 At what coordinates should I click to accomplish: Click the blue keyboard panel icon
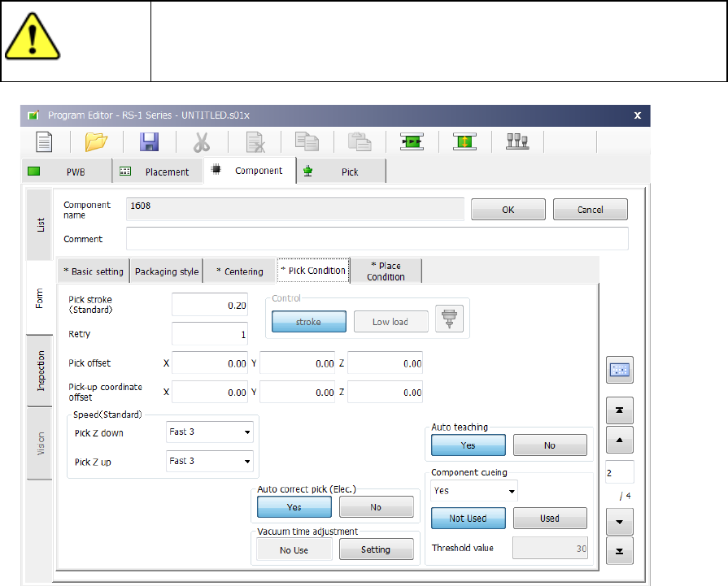tap(619, 370)
